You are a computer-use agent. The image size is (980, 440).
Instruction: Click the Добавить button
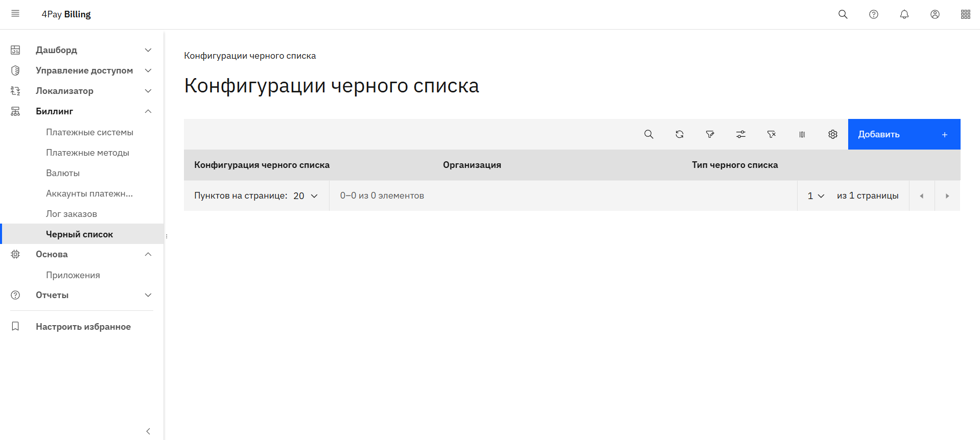903,134
